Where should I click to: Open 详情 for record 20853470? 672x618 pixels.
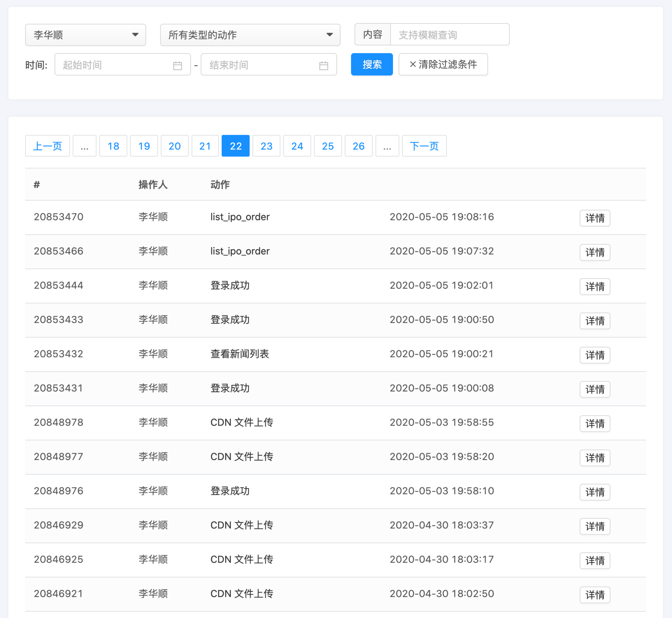pyautogui.click(x=595, y=218)
